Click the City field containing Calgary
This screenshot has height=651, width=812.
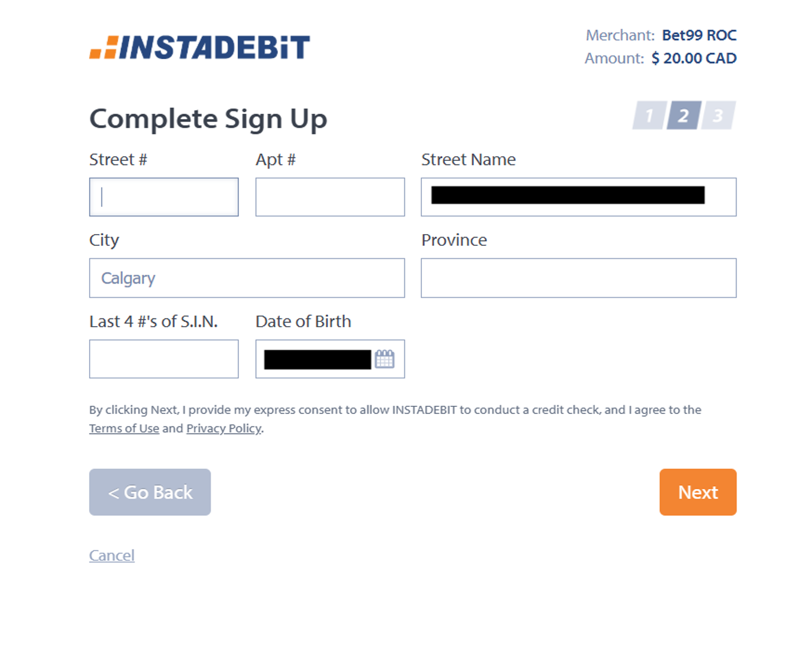point(247,278)
